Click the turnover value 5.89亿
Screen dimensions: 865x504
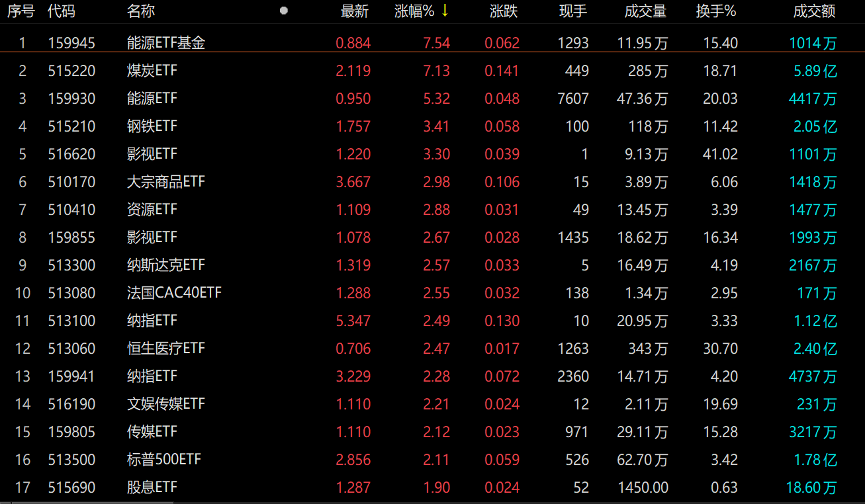[x=815, y=71]
